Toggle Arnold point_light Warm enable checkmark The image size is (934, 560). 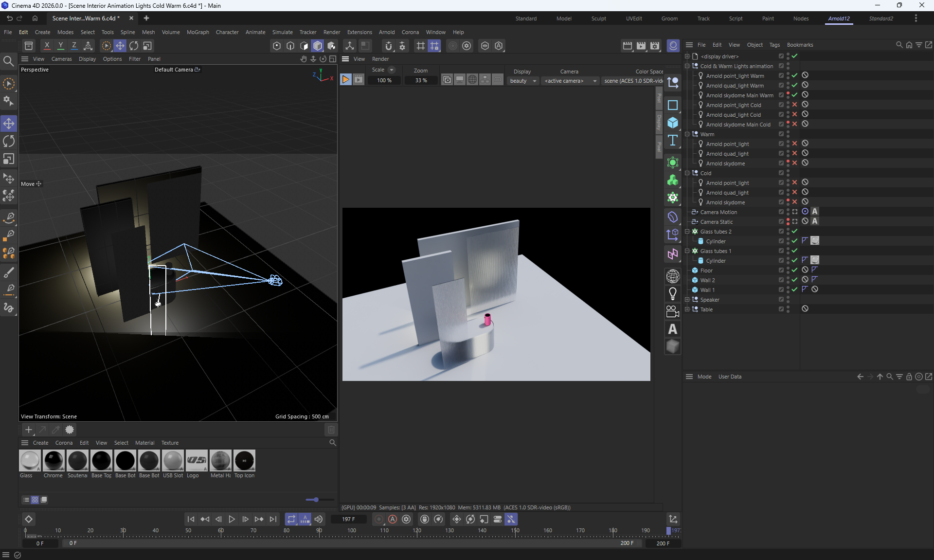tap(794, 75)
